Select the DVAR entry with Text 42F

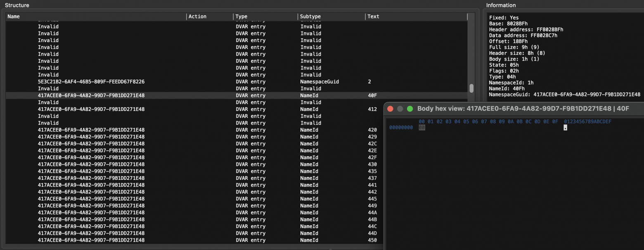[x=195, y=157]
